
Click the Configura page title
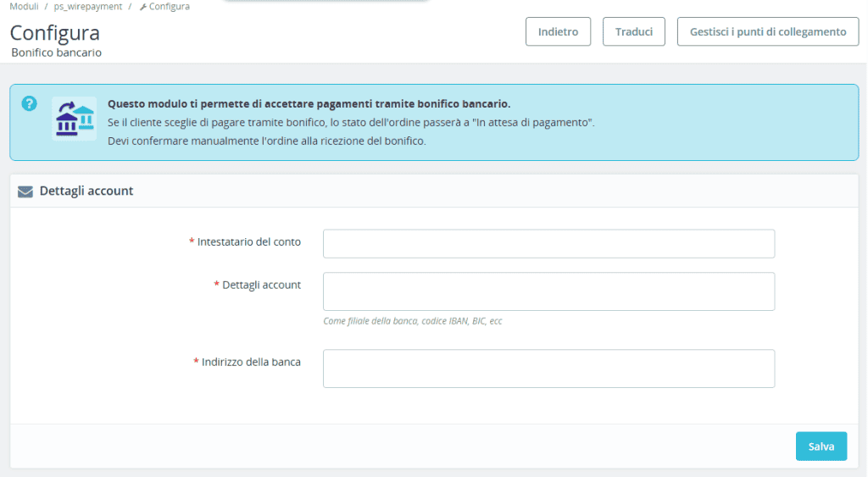[x=55, y=33]
